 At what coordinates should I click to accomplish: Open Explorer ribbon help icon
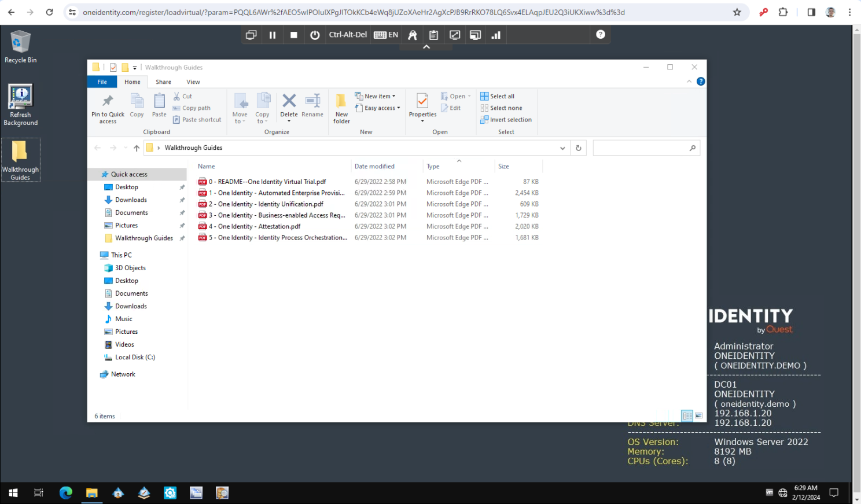(701, 82)
